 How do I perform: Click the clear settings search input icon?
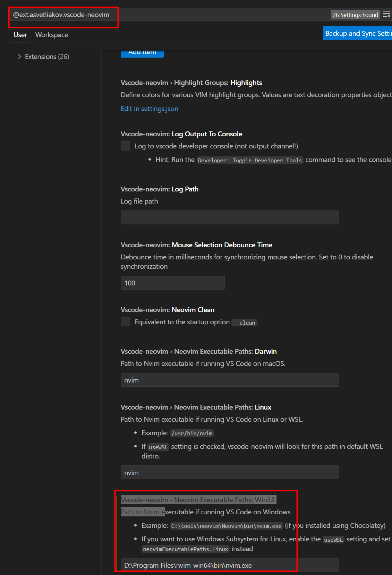(386, 15)
